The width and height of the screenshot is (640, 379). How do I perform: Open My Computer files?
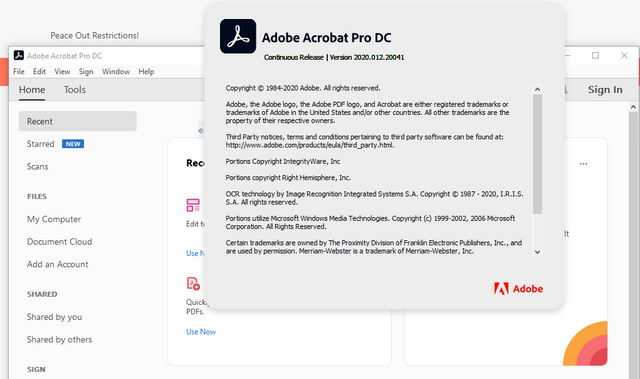point(54,219)
